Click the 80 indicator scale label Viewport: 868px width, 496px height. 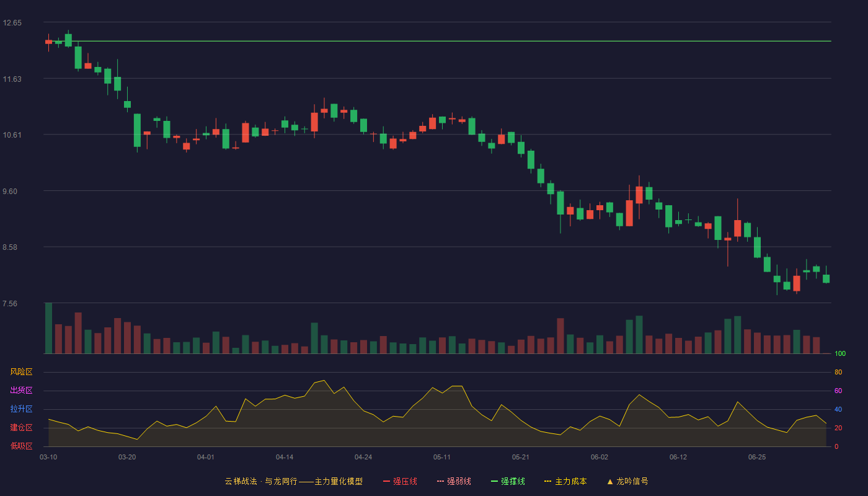[838, 372]
